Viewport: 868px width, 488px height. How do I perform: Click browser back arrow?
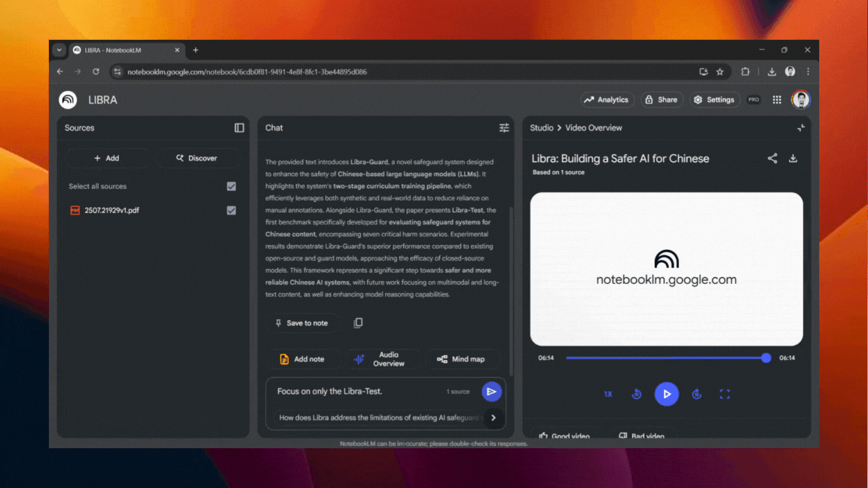pos(60,72)
